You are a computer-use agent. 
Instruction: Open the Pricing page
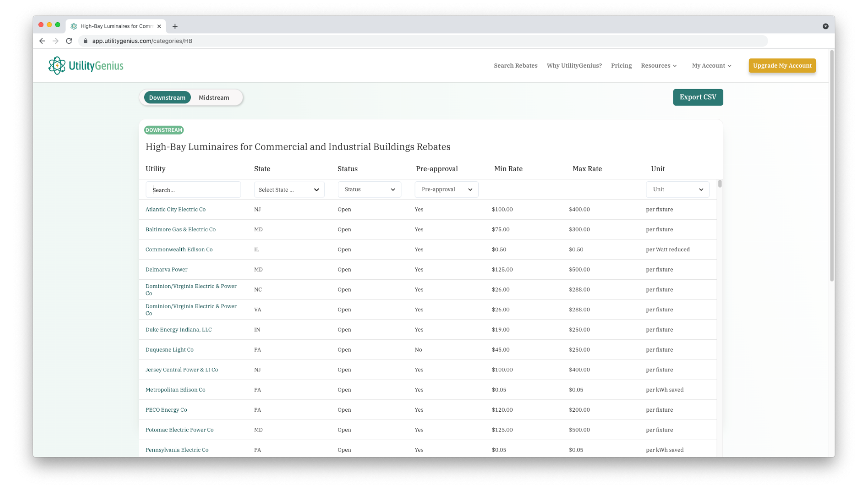[621, 66]
